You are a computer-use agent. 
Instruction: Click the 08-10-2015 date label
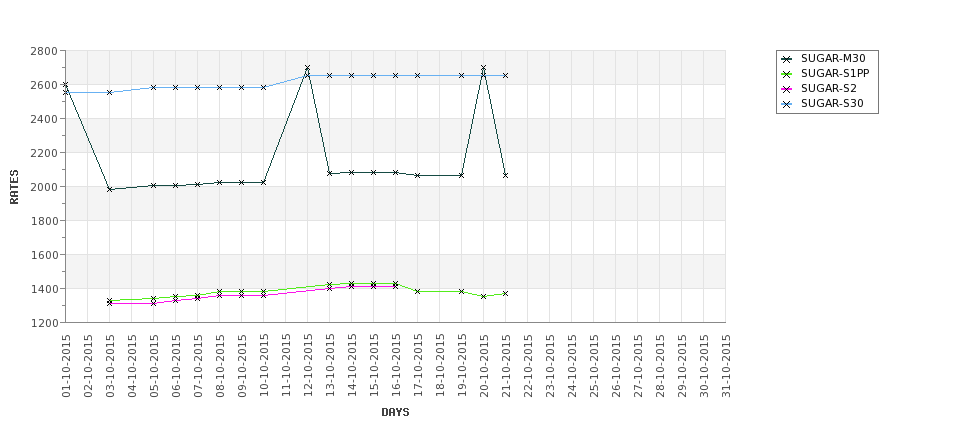point(219,366)
